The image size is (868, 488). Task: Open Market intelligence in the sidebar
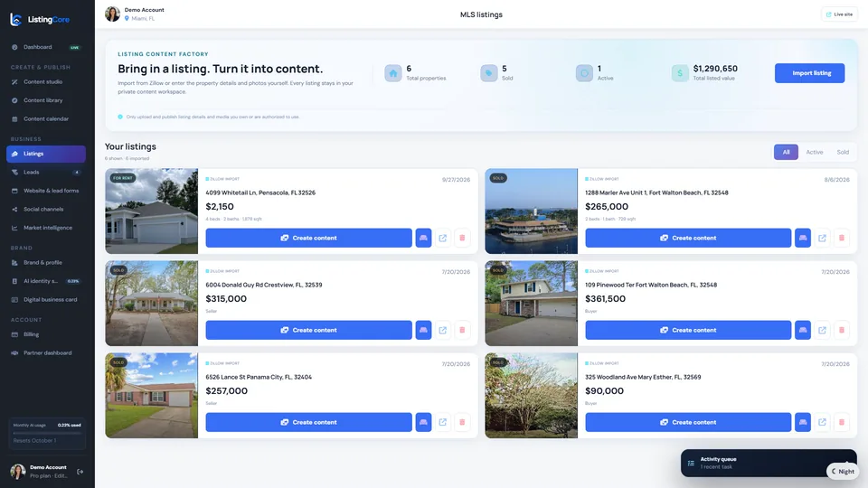(x=46, y=228)
